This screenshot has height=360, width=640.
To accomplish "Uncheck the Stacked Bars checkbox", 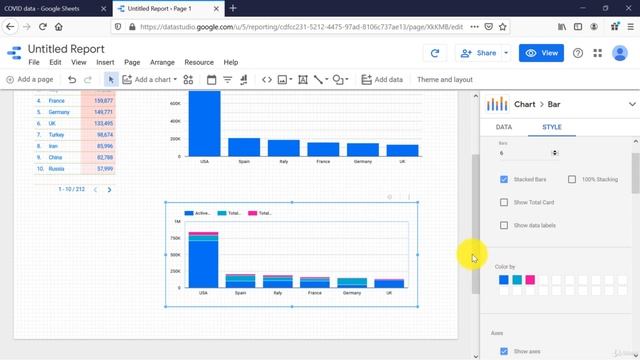I will click(x=504, y=179).
